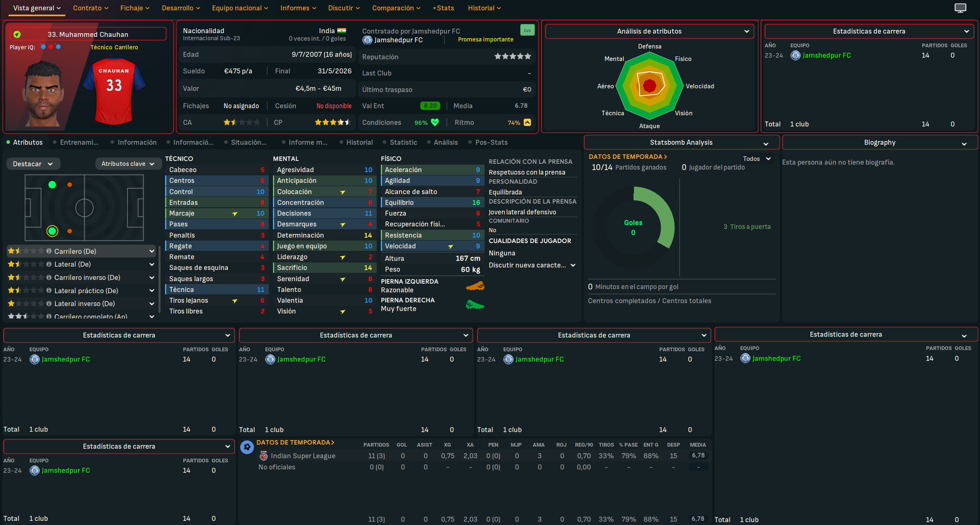Click the Indian Super League row name
Viewport: 980px width, 525px height.
(x=303, y=456)
